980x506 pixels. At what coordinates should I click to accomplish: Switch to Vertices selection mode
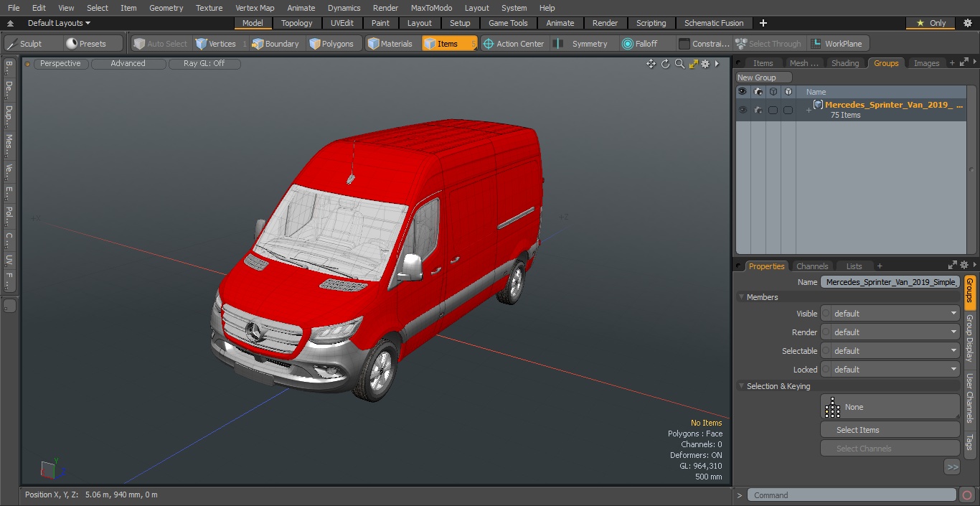(x=215, y=44)
